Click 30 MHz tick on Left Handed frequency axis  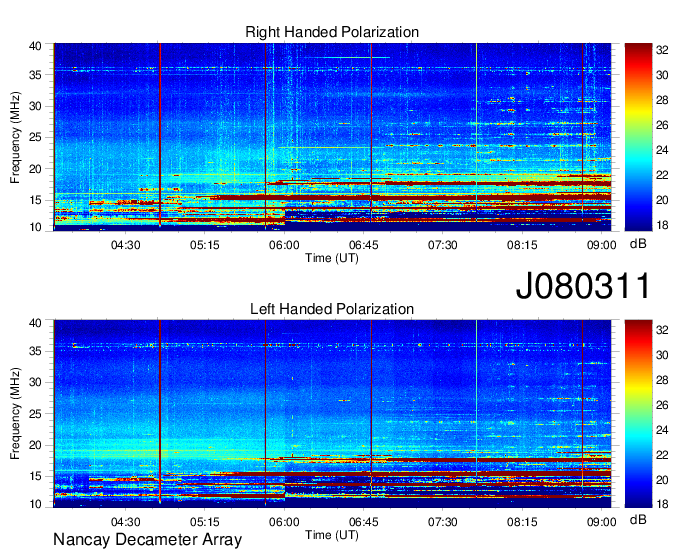coord(35,382)
